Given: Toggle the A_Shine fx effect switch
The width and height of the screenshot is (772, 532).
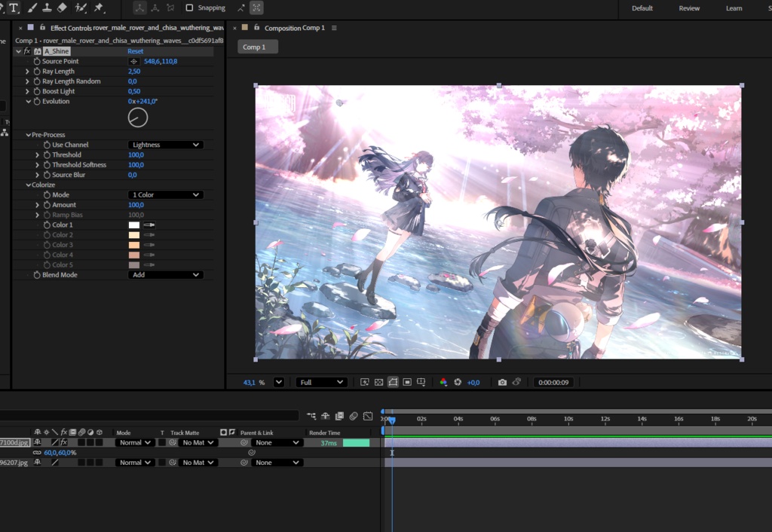Looking at the screenshot, I should point(27,51).
